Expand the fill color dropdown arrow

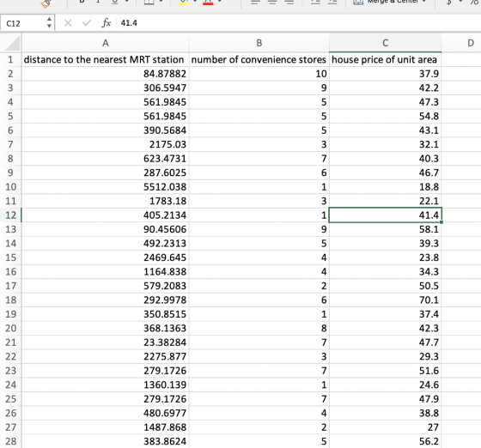pos(196,2)
